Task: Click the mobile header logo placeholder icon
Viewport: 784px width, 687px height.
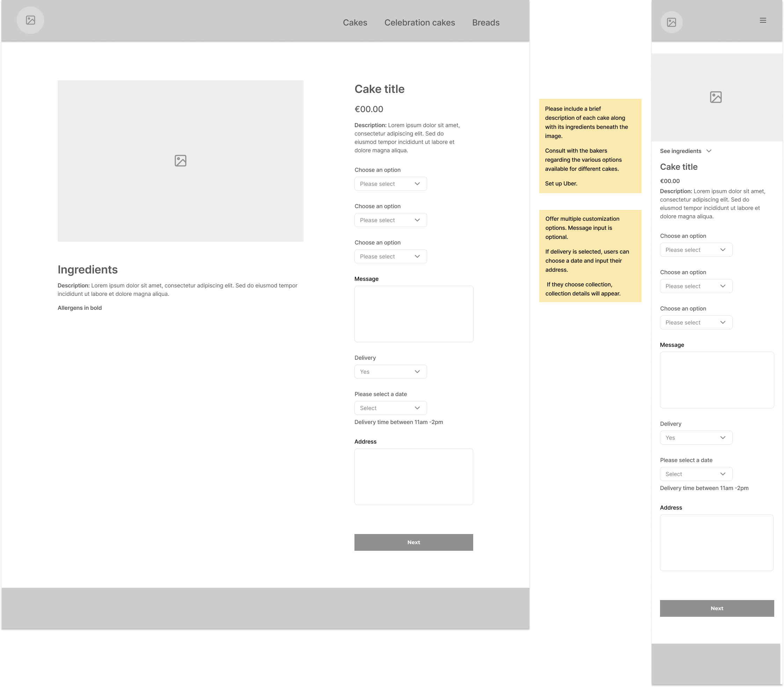Action: 671,22
